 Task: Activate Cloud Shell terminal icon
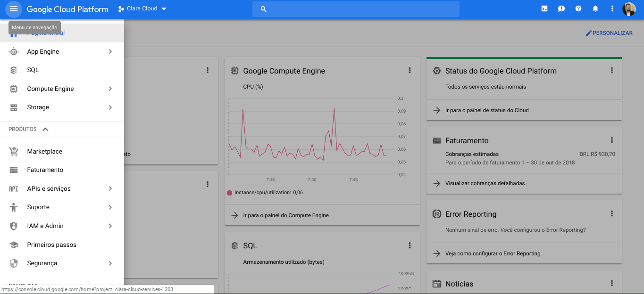pyautogui.click(x=544, y=8)
